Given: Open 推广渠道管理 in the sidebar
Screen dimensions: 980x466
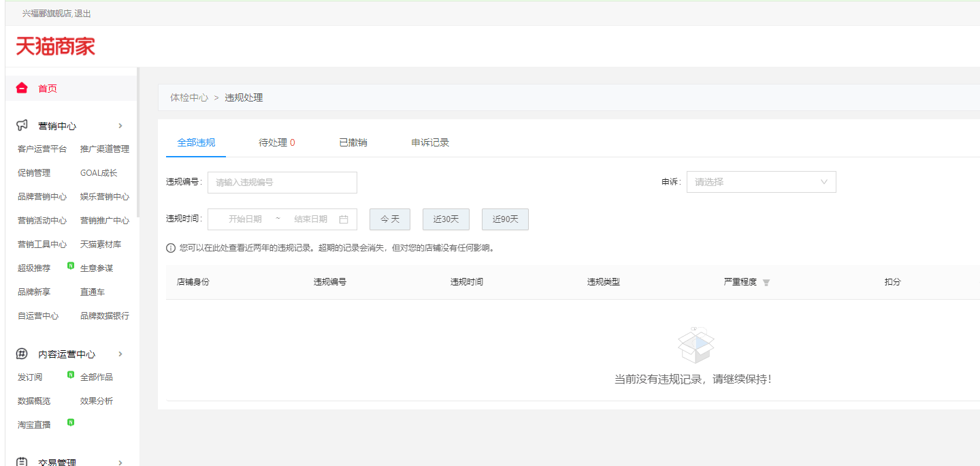Looking at the screenshot, I should [105, 149].
